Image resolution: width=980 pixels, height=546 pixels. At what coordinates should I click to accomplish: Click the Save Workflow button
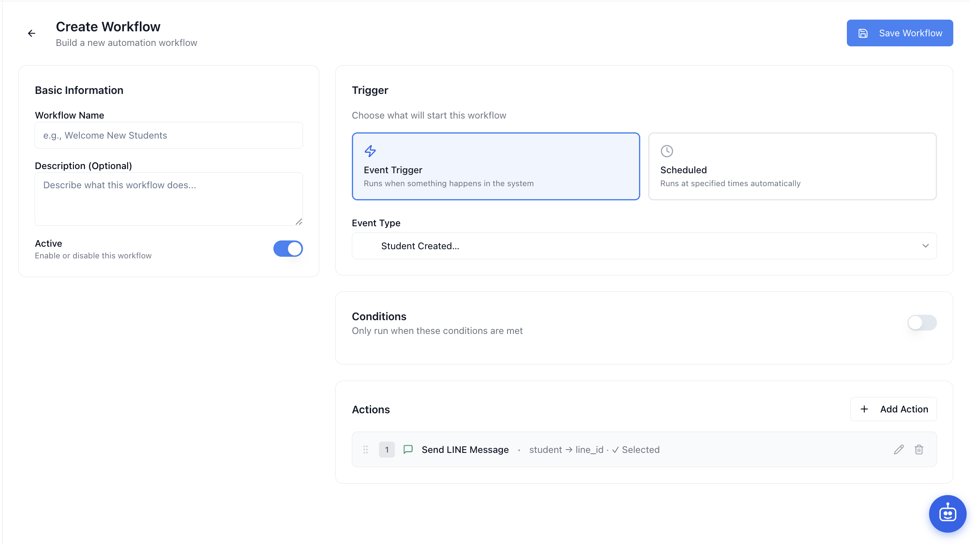[x=899, y=33]
